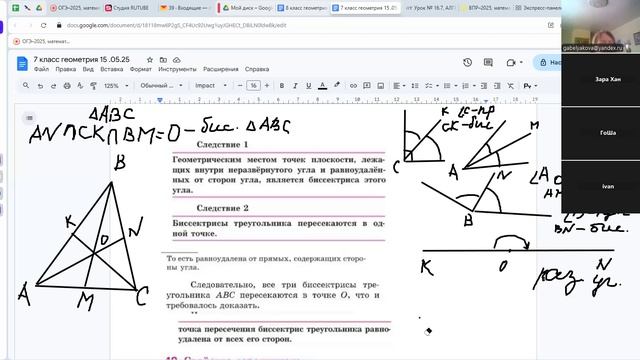Open the zoom 125% dropdown

coord(116,86)
